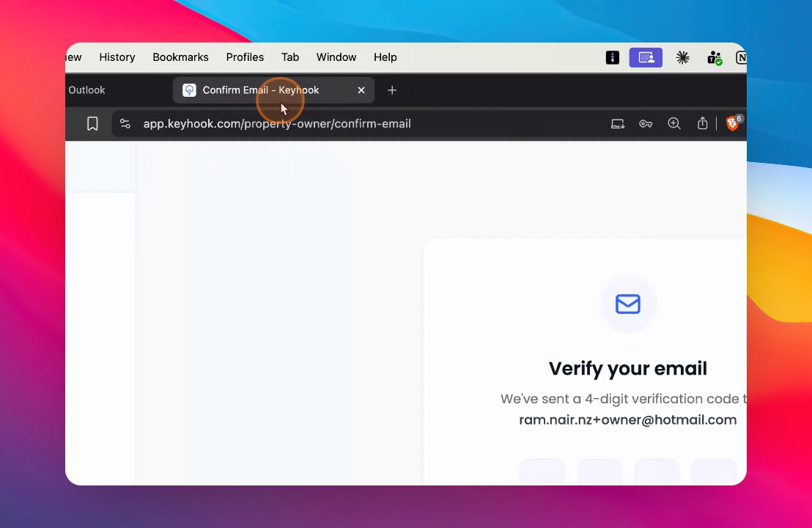Open a new browser tab
The image size is (812, 528).
click(392, 90)
